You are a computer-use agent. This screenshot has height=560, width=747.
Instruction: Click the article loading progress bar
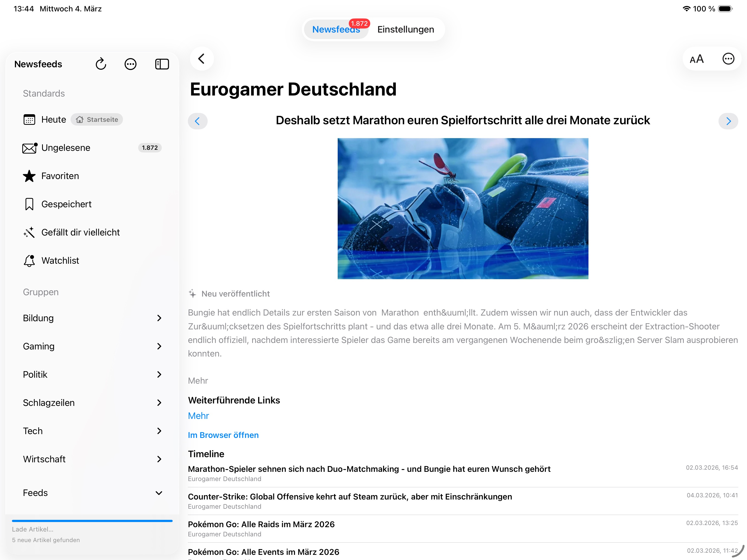pyautogui.click(x=92, y=521)
